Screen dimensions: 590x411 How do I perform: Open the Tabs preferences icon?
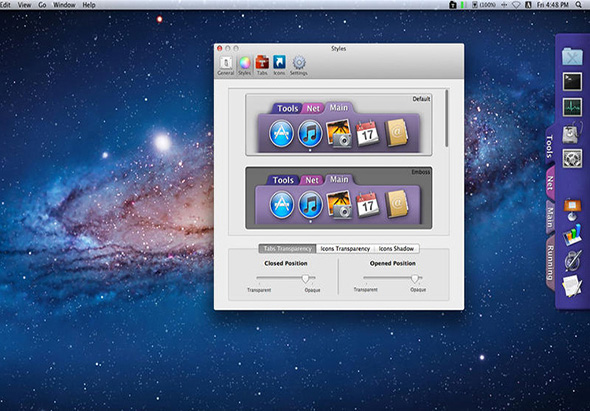coord(262,65)
